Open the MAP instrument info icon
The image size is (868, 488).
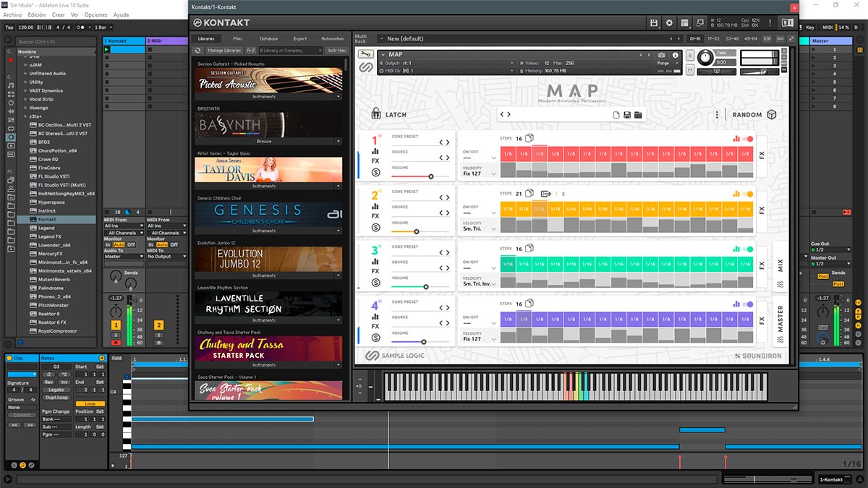point(676,55)
